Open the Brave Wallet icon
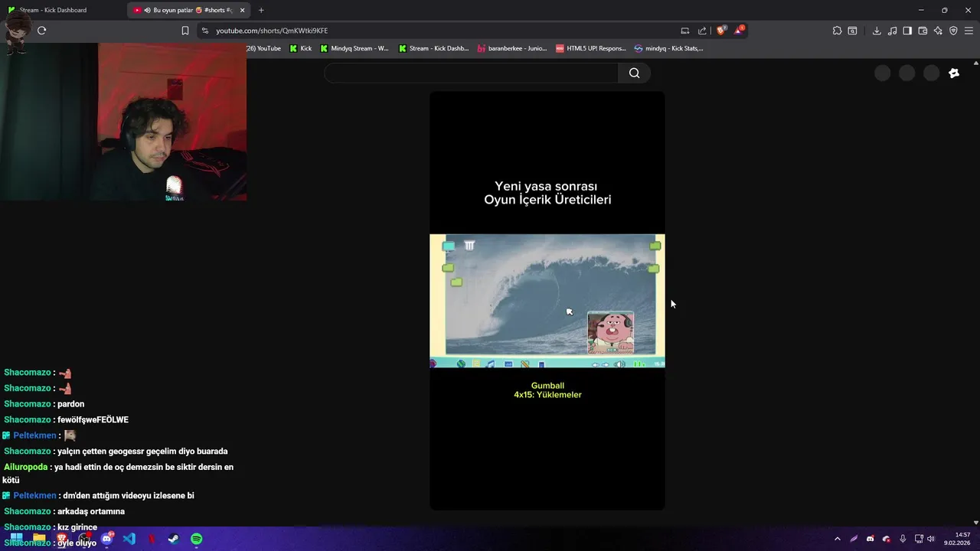The height and width of the screenshot is (551, 980). 923,31
